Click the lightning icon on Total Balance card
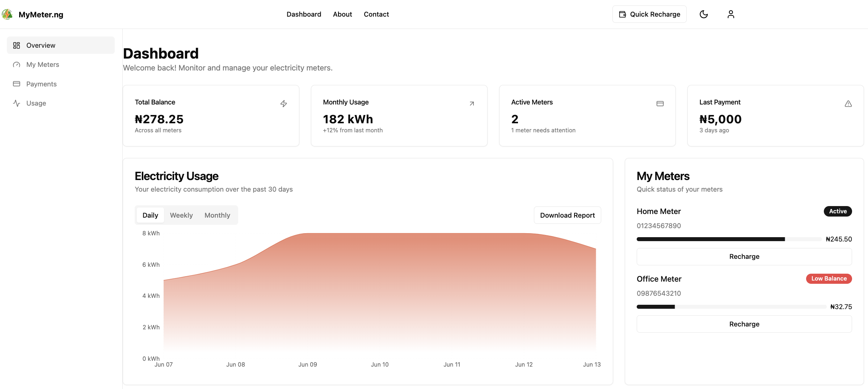The height and width of the screenshot is (389, 868). [284, 104]
